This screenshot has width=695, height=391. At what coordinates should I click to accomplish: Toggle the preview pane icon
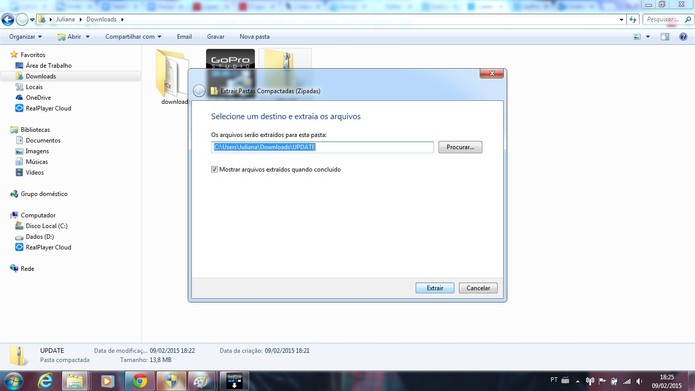tap(664, 37)
